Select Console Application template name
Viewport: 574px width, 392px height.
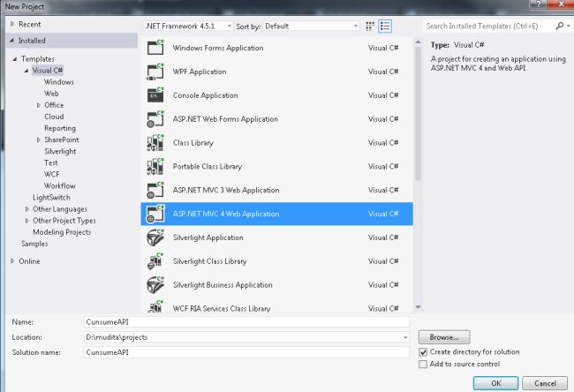click(x=206, y=95)
